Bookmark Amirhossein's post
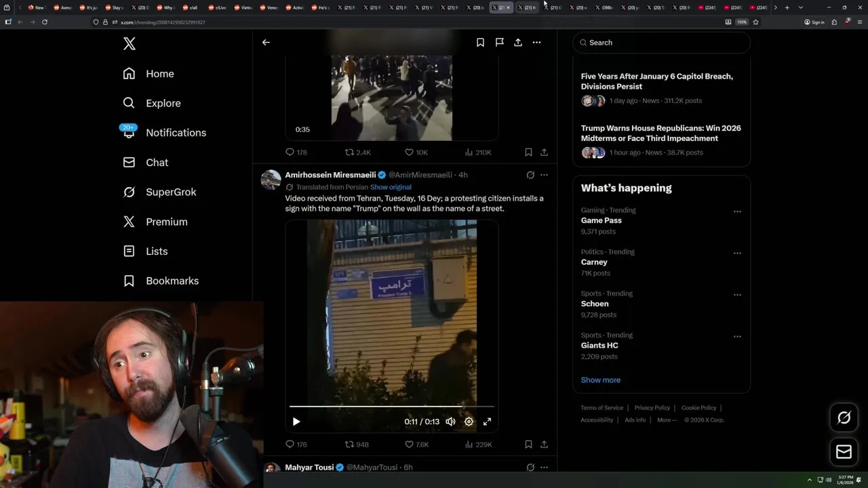 pyautogui.click(x=528, y=445)
